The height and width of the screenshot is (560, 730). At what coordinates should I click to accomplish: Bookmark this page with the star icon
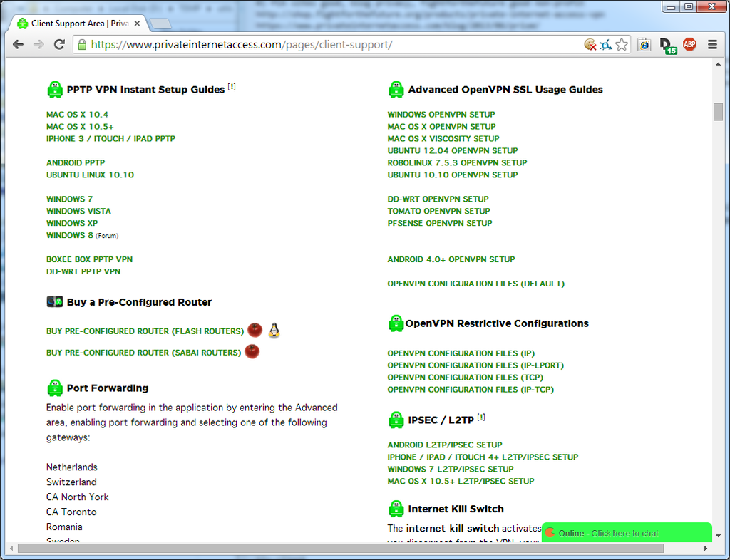[622, 45]
